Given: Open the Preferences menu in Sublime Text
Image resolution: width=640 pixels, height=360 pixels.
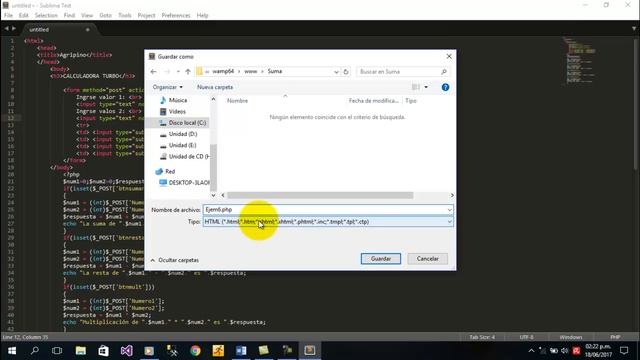Looking at the screenshot, I should tap(176, 16).
